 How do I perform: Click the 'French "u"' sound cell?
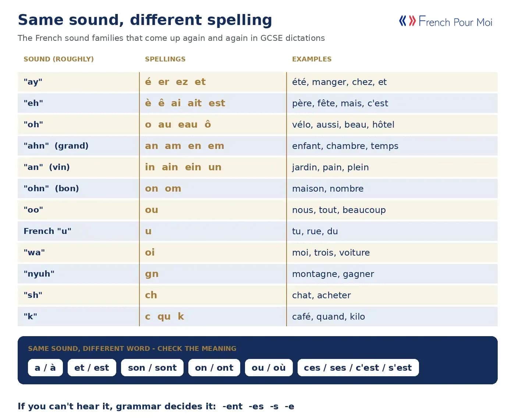tap(78, 231)
